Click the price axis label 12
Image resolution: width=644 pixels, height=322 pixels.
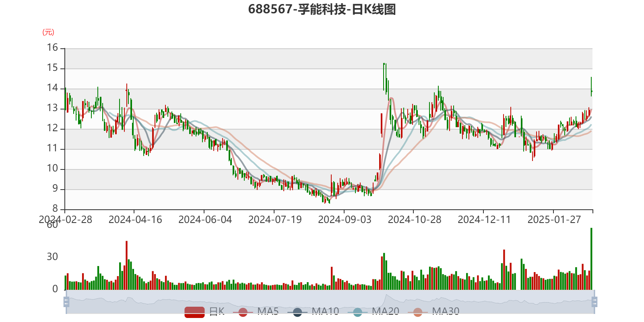tap(52, 128)
